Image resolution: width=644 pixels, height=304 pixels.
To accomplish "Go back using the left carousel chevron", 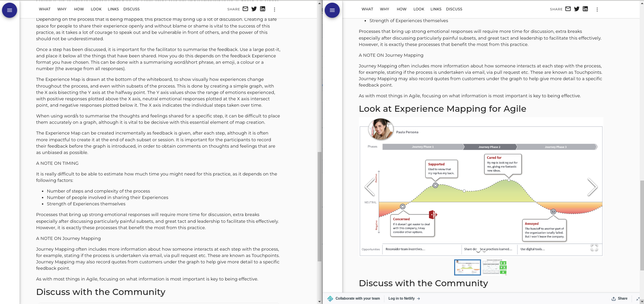I will tap(370, 187).
